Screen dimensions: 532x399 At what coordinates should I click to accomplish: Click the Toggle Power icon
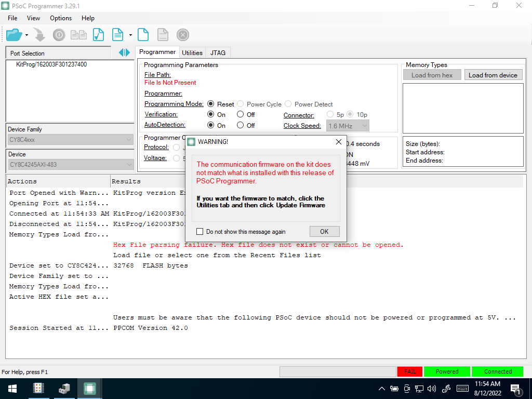pos(59,35)
